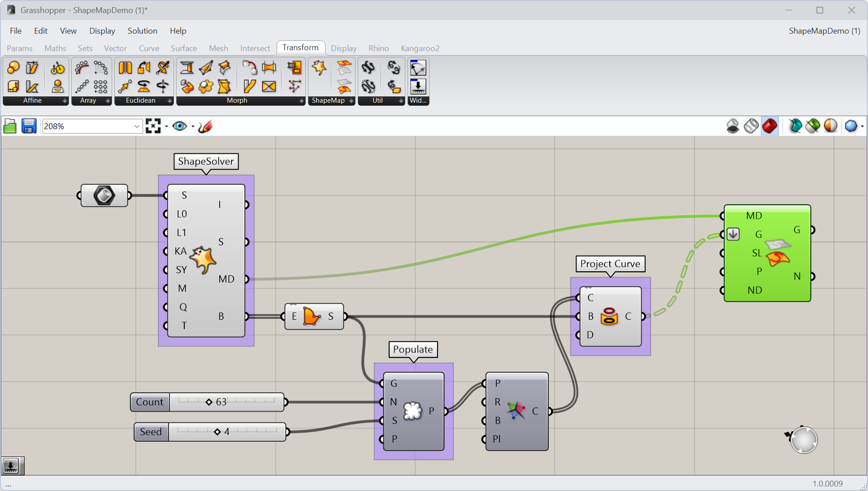Select the Brep Edges E-S component
The height and width of the screenshot is (491, 868).
click(x=314, y=317)
